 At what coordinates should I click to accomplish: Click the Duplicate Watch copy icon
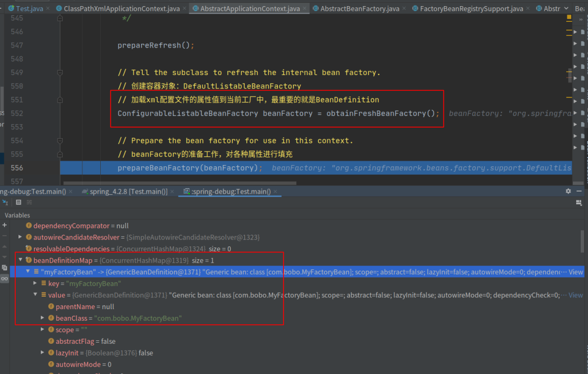(x=4, y=268)
